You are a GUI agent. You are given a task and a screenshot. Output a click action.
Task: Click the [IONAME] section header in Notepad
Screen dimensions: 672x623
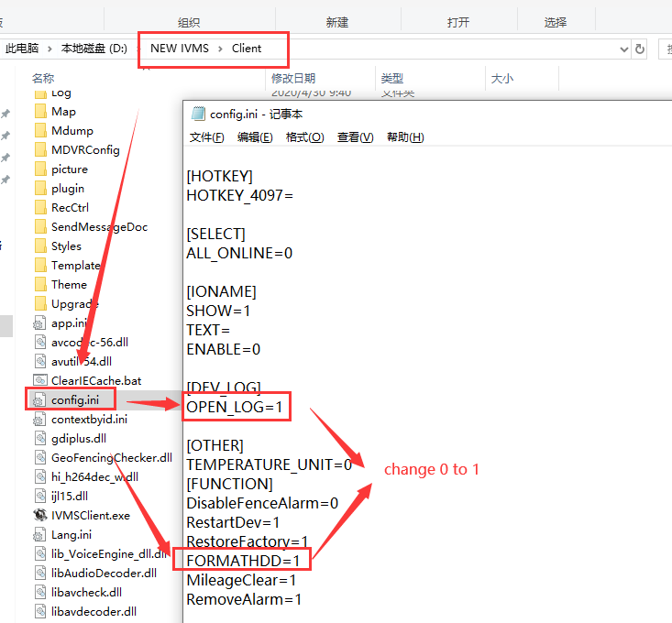(221, 291)
